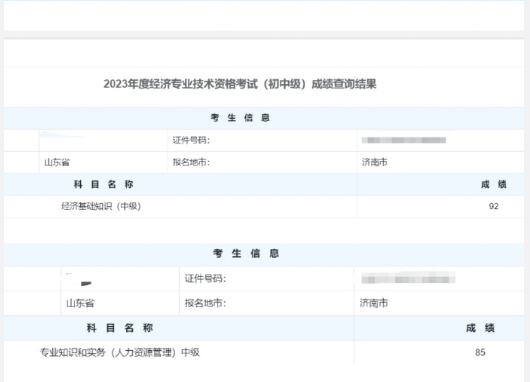The width and height of the screenshot is (530, 382).
Task: Select the '科目名称' header above 专业知识和实务
Action: click(x=120, y=328)
